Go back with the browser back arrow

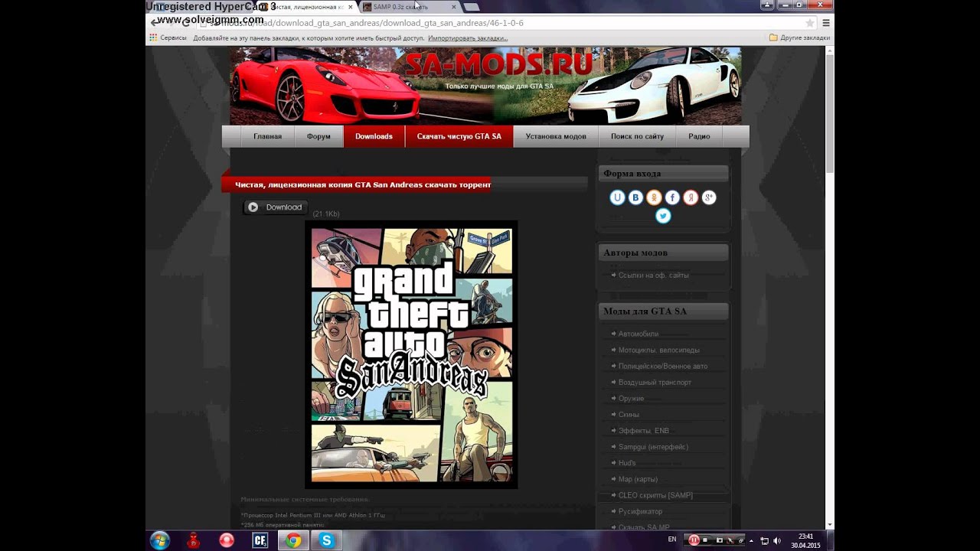[155, 23]
